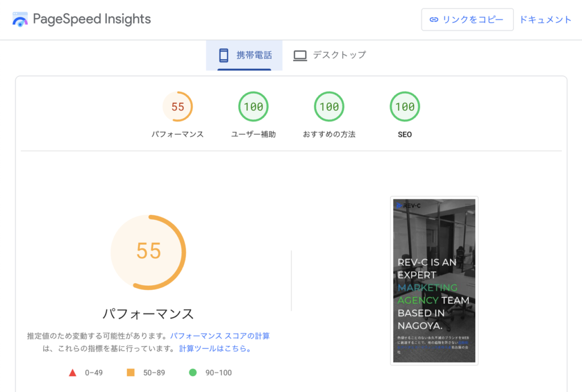Click the PageSpeed Insights logo icon
The width and height of the screenshot is (582, 392).
pyautogui.click(x=20, y=19)
